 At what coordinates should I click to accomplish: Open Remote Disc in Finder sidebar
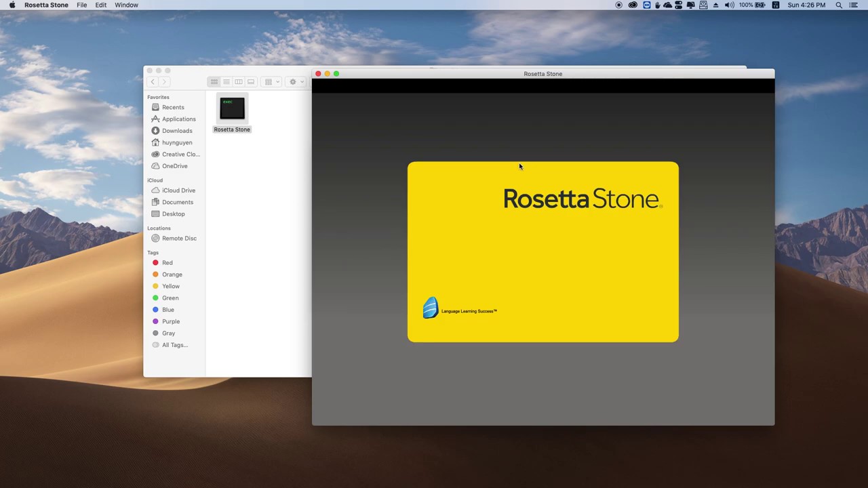tap(179, 239)
